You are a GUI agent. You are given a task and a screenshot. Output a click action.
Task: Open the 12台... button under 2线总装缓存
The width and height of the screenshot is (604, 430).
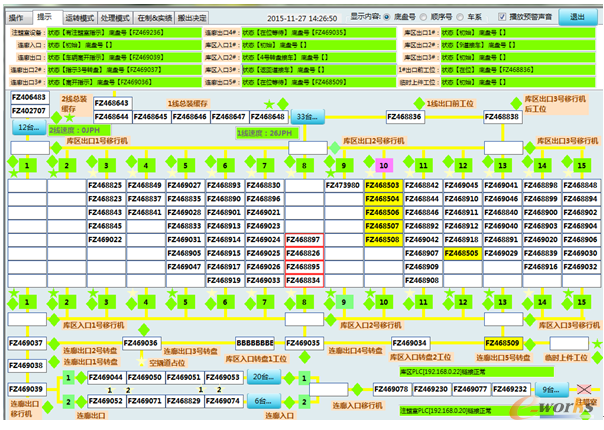pyautogui.click(x=29, y=128)
